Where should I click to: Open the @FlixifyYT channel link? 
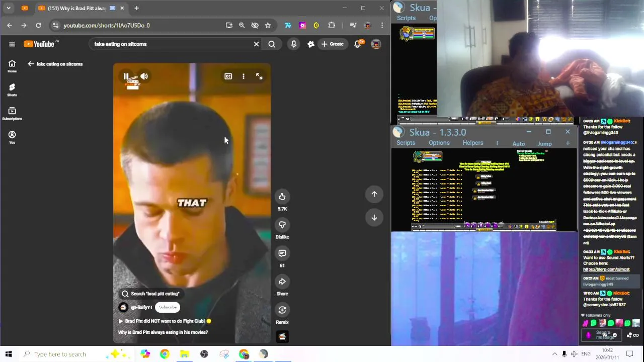point(141,307)
